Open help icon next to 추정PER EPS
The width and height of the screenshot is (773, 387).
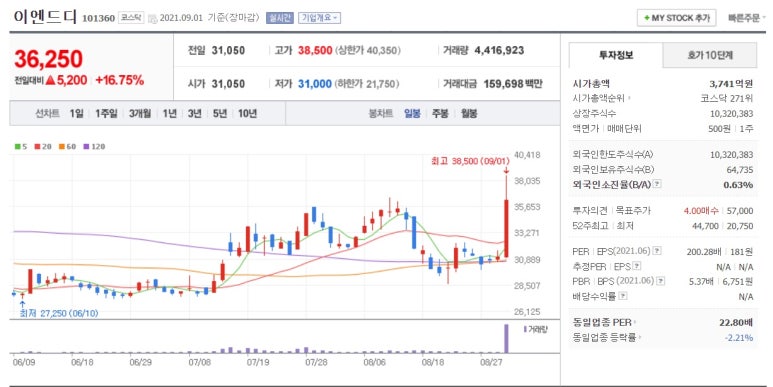tap(637, 266)
